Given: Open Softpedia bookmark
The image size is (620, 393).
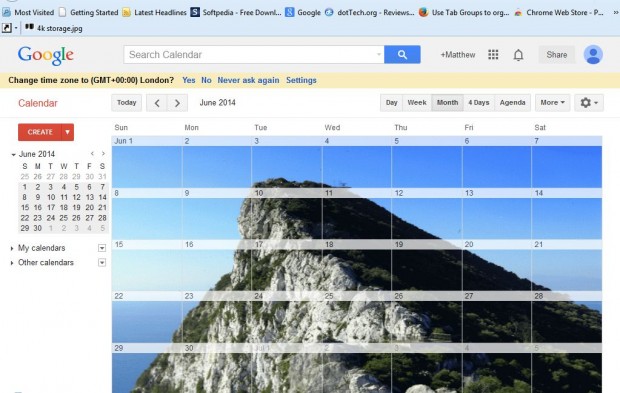Looking at the screenshot, I should coord(236,12).
